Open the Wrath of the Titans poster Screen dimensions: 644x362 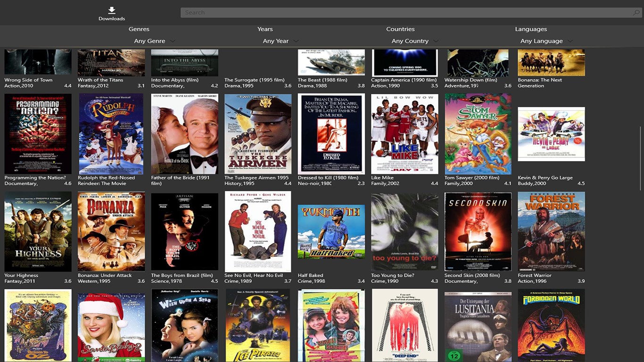[x=111, y=63]
